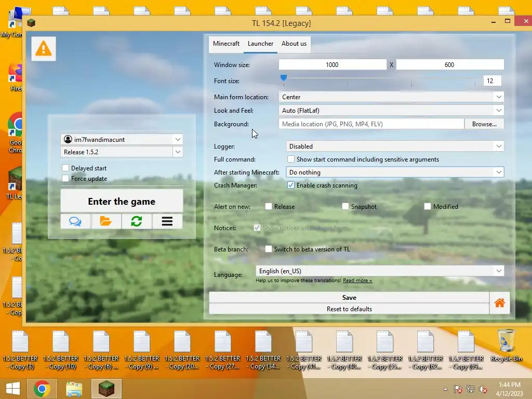This screenshot has height=399, width=532.
Task: Open the Windows Start button
Action: (13, 389)
